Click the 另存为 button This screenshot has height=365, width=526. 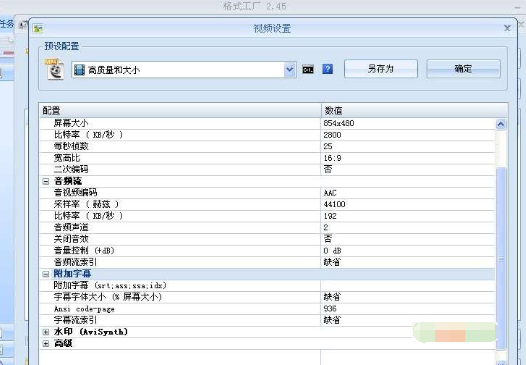(x=381, y=69)
